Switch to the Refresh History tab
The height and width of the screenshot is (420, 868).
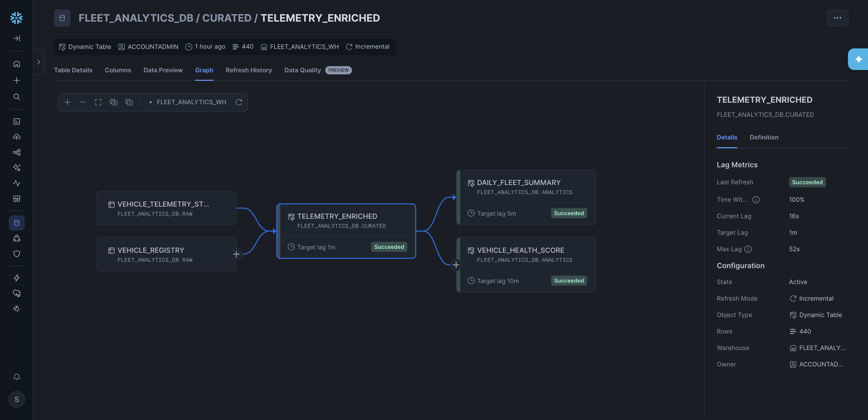(x=249, y=70)
